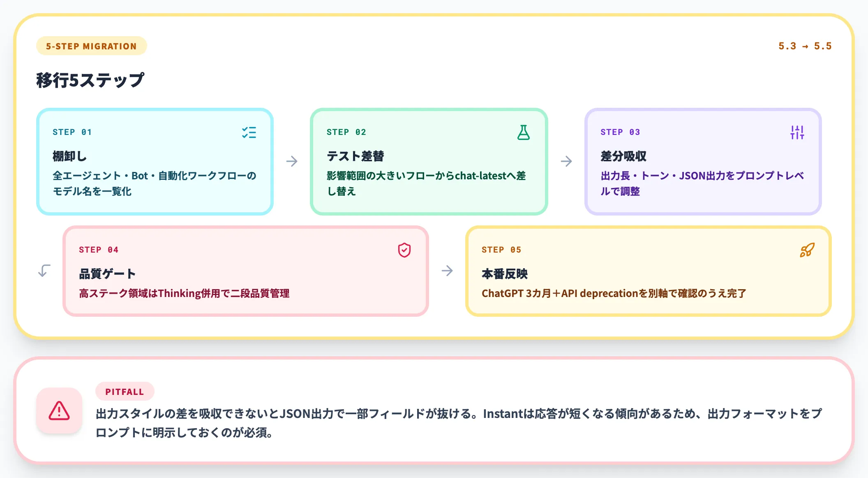Click the STEP 04 label
The width and height of the screenshot is (868, 478).
coord(99,250)
